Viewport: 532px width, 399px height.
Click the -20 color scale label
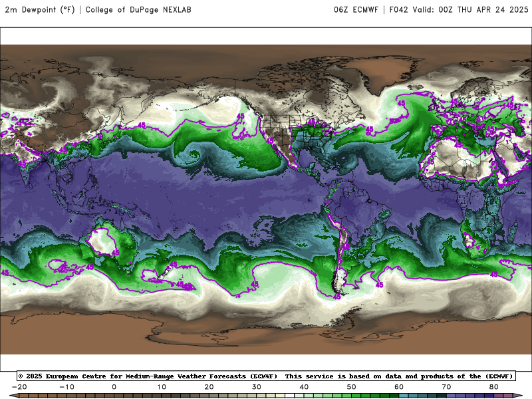tap(19, 387)
